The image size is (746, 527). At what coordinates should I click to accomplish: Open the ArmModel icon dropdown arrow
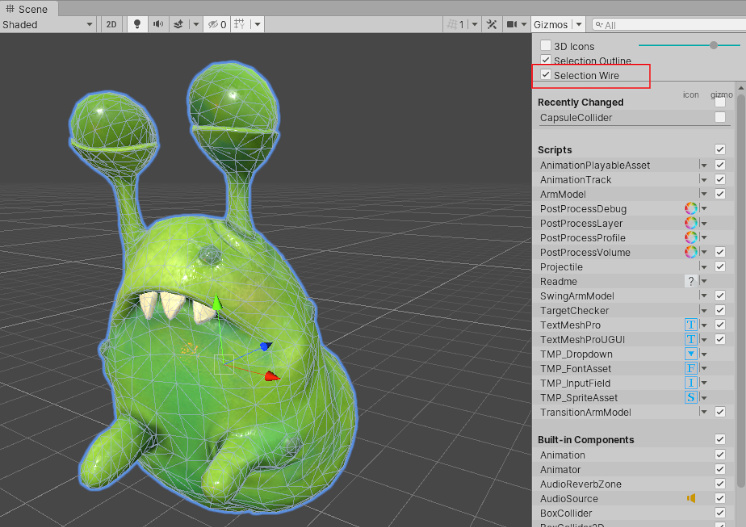tap(703, 194)
